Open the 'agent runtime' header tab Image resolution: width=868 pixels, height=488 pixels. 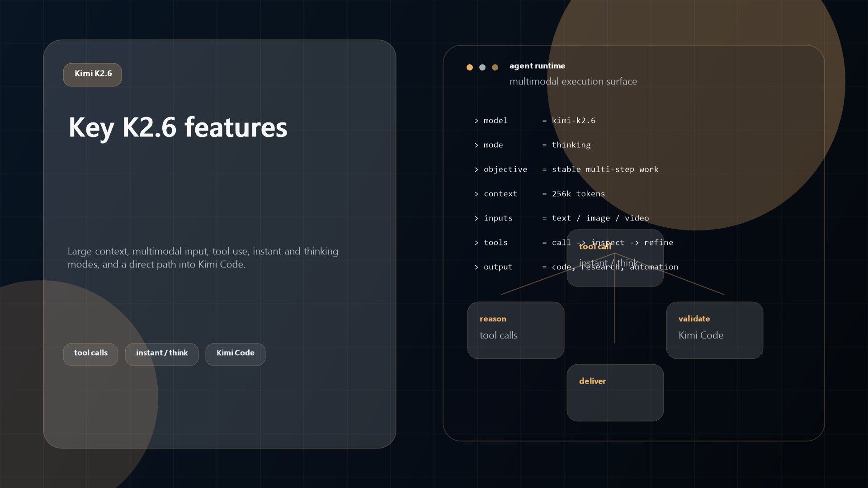537,66
